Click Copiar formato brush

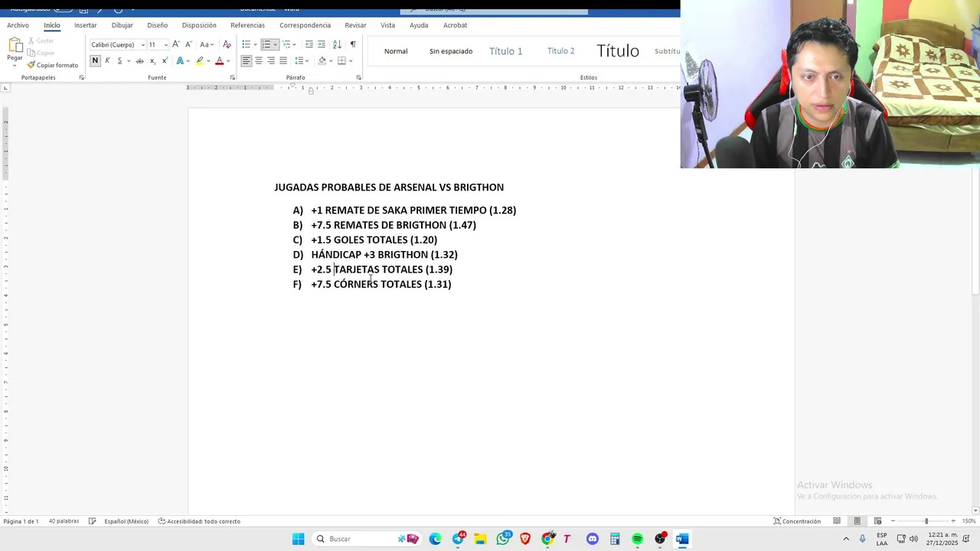click(52, 65)
